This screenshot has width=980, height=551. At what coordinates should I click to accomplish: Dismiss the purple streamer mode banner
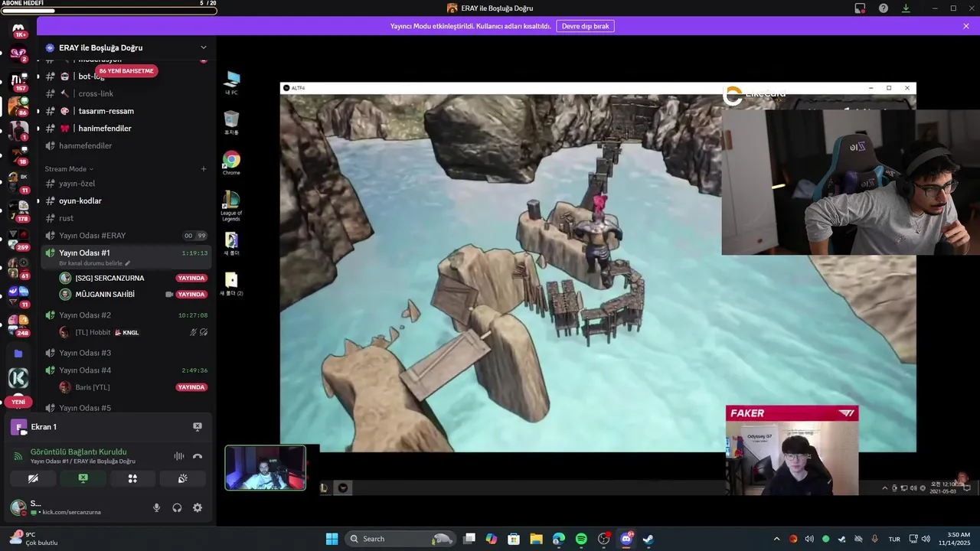(966, 26)
